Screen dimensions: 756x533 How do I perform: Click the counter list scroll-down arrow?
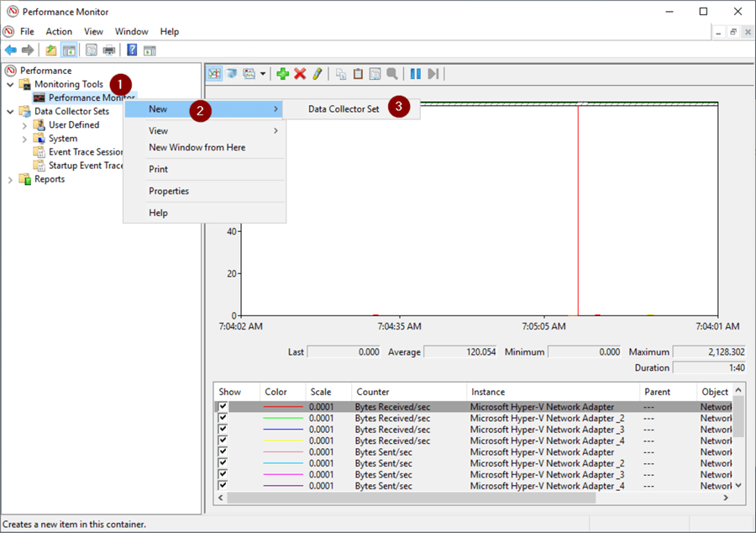(738, 485)
